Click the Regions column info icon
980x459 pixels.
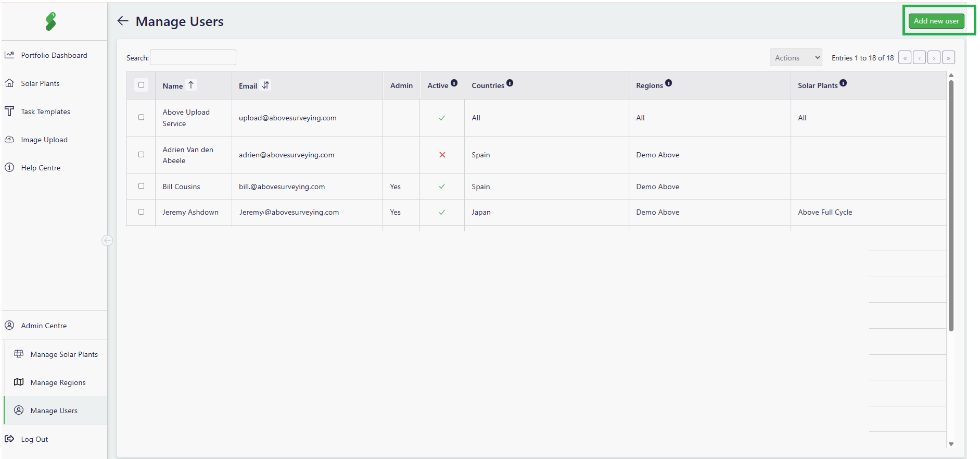coord(669,83)
